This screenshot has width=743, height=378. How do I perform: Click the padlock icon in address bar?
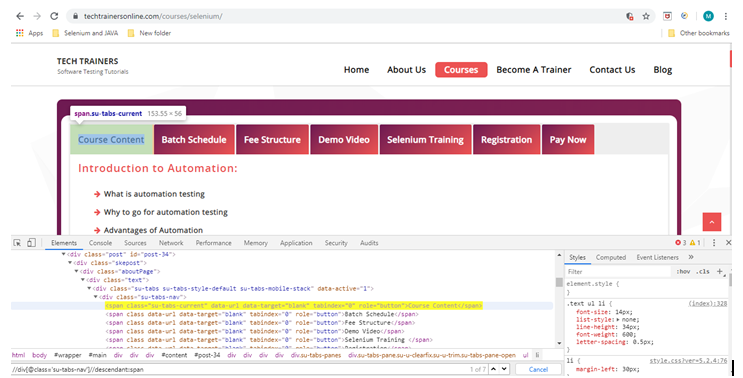coord(75,16)
